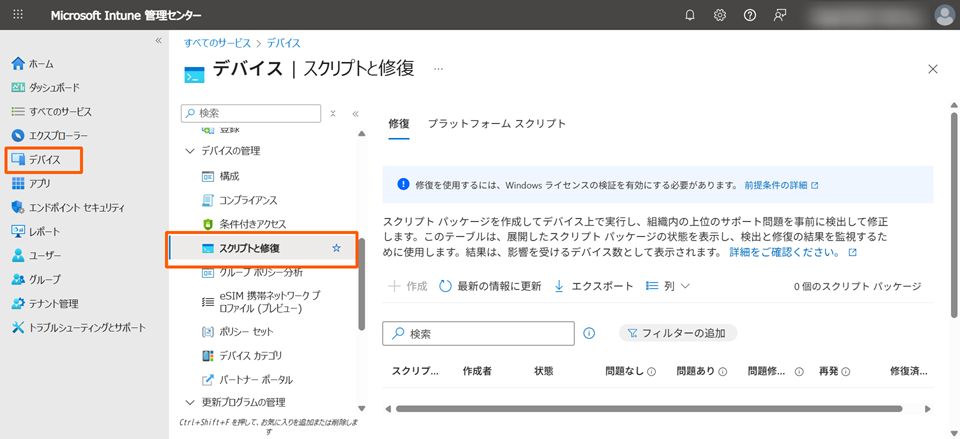Refresh list with 最新の情報に更新
This screenshot has width=960, height=439.
point(490,286)
